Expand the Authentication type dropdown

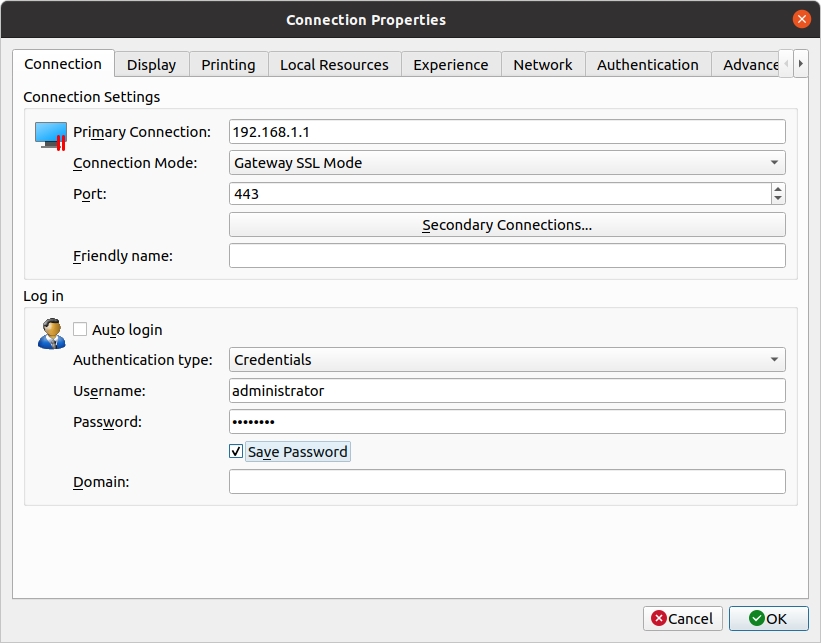(x=507, y=360)
